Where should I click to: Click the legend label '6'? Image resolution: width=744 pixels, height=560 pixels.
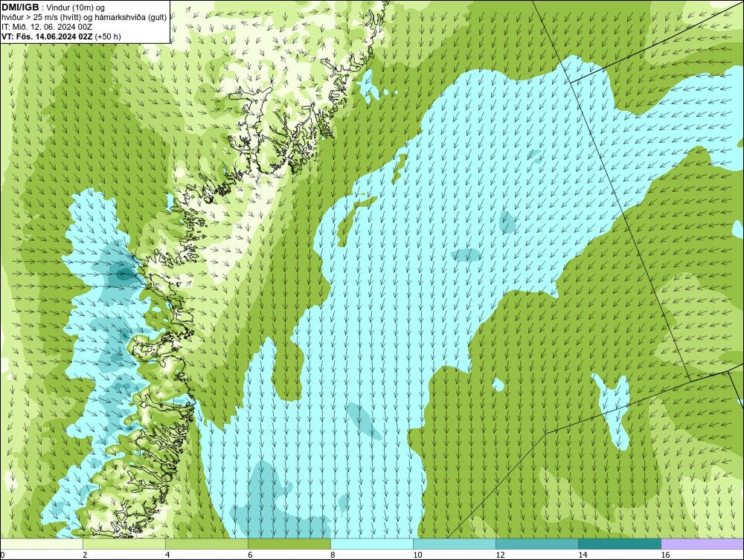click(x=250, y=555)
